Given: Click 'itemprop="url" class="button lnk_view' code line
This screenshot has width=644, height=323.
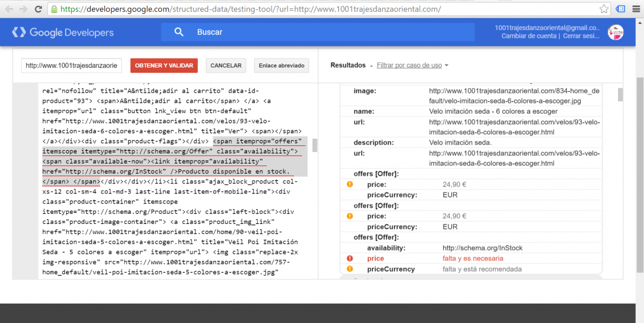Looking at the screenshot, I should (146, 111).
